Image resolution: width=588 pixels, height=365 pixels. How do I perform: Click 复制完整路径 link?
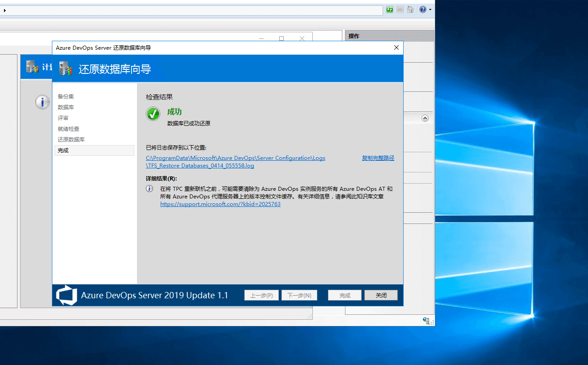pos(378,158)
